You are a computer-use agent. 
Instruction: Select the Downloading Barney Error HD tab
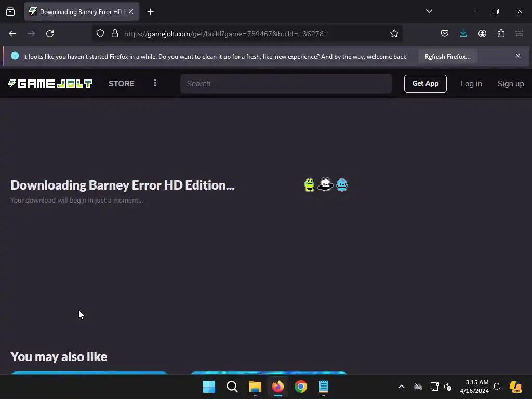coord(82,11)
